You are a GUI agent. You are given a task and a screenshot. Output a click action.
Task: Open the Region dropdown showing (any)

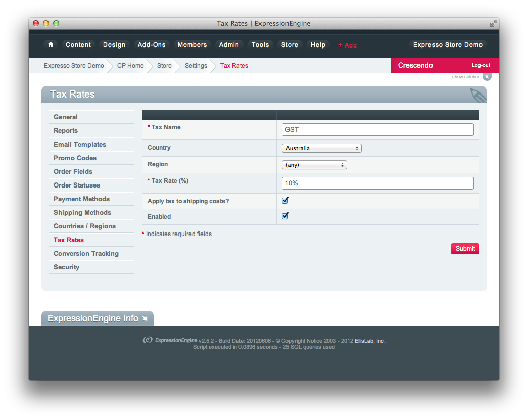point(314,165)
